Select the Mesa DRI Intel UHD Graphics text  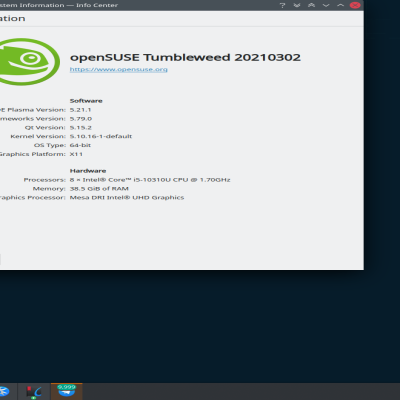[127, 198]
